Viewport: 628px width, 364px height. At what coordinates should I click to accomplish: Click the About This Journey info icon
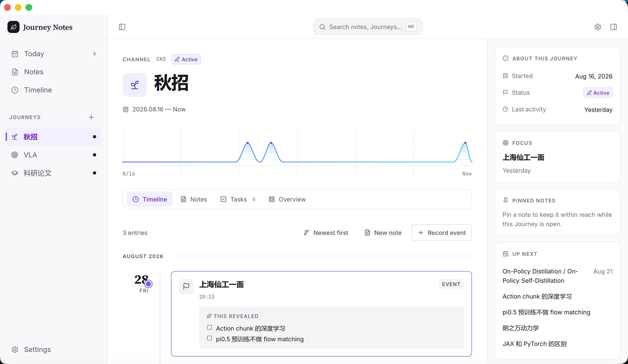click(505, 58)
